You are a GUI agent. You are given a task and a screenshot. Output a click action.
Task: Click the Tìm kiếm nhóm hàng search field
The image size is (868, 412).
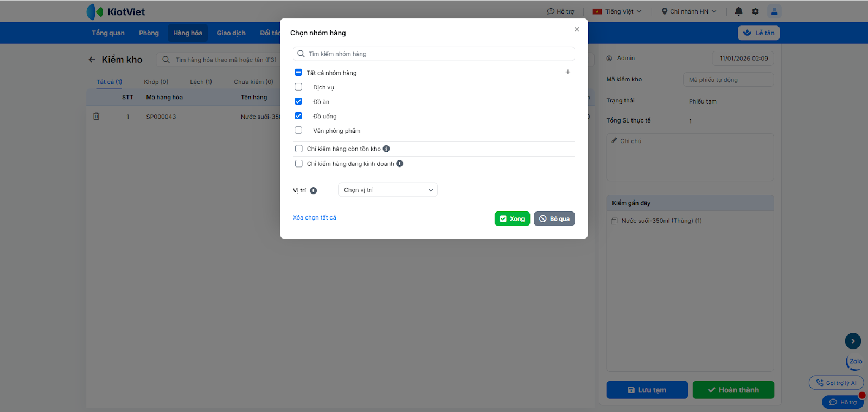coord(434,54)
